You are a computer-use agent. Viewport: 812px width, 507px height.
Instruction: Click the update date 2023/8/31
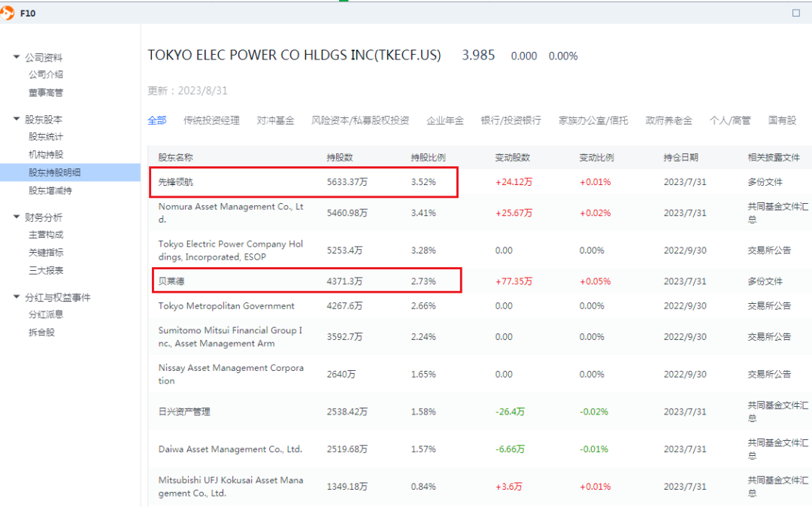[x=202, y=90]
